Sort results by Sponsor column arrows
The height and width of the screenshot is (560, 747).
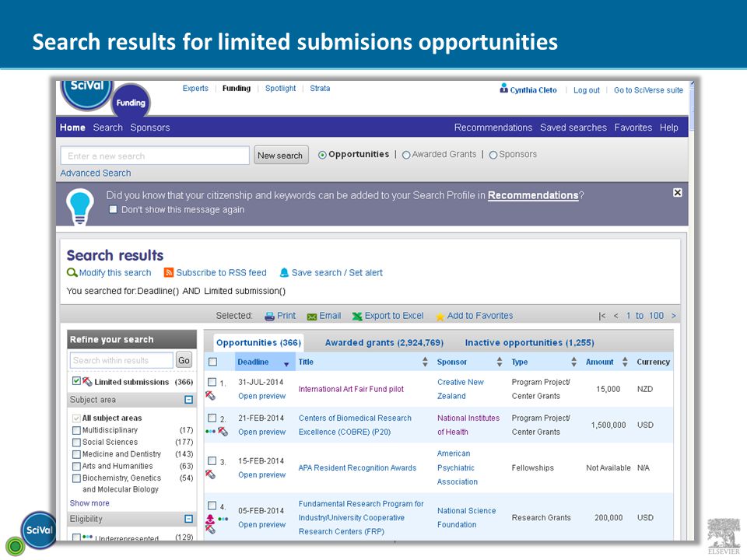tap(500, 362)
